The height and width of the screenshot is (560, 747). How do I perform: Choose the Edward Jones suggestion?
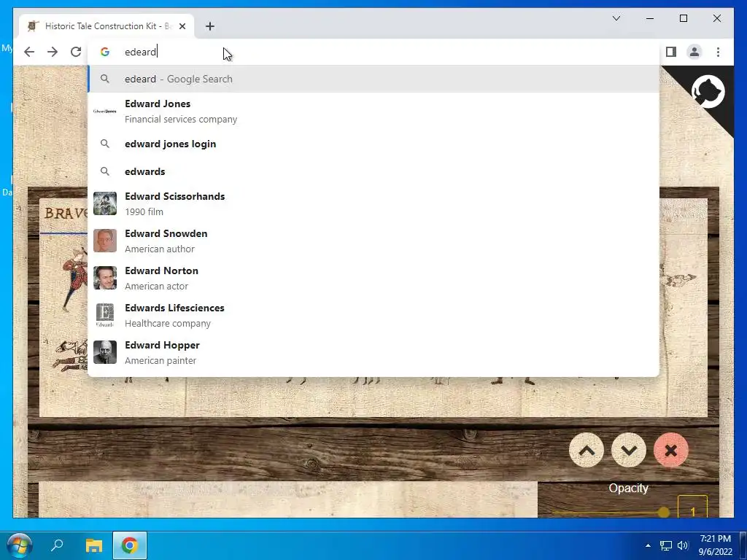[373, 112]
